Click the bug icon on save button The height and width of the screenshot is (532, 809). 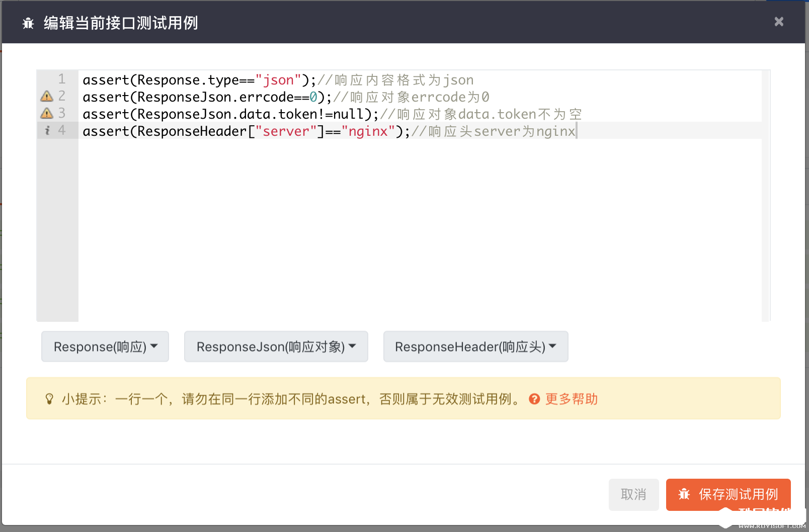coord(684,494)
